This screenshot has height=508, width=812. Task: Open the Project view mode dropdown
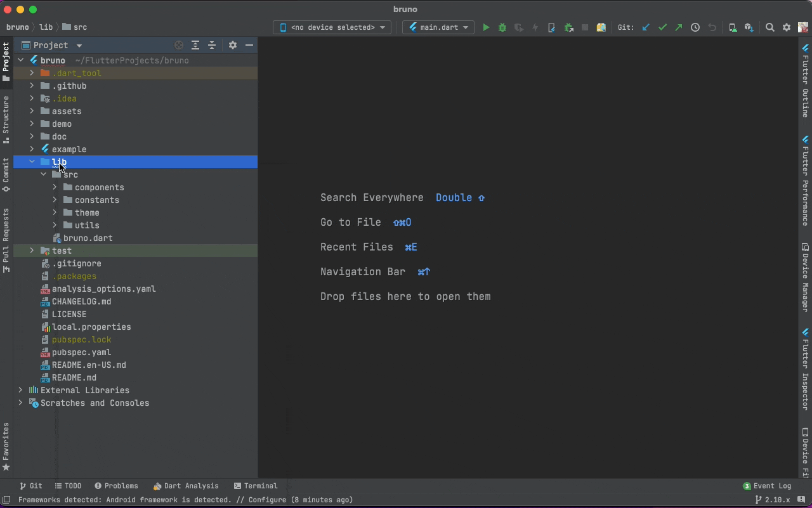[52, 45]
